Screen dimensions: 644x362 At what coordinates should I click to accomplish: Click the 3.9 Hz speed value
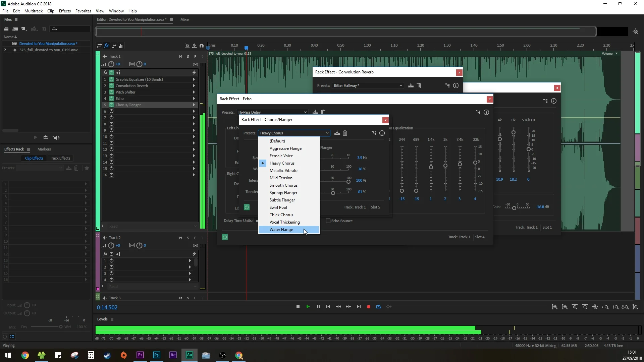point(362,158)
